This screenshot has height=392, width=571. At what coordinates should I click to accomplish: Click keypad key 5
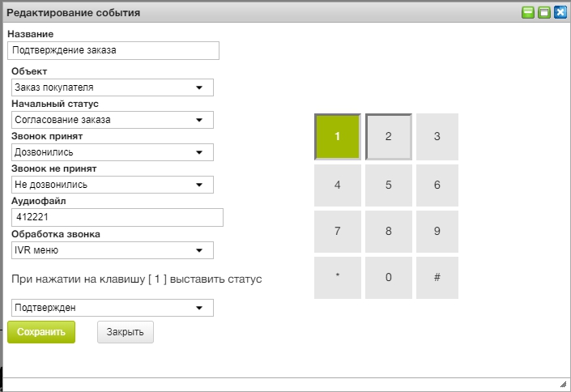tap(388, 185)
